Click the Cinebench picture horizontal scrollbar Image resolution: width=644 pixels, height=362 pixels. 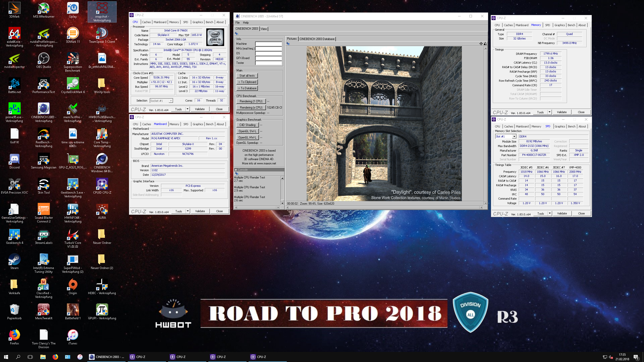tap(385, 208)
